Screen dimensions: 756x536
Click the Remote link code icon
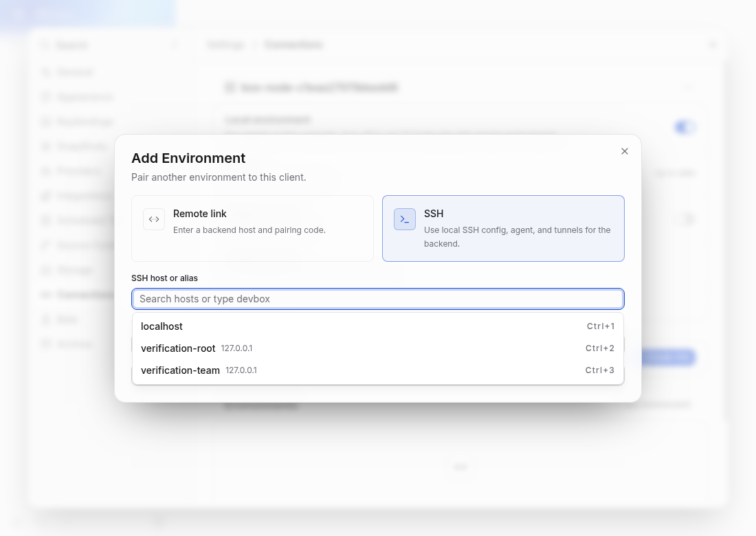pos(154,219)
